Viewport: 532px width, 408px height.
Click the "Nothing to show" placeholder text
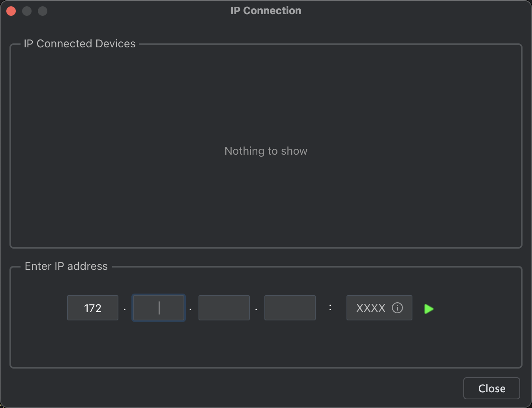pos(266,151)
